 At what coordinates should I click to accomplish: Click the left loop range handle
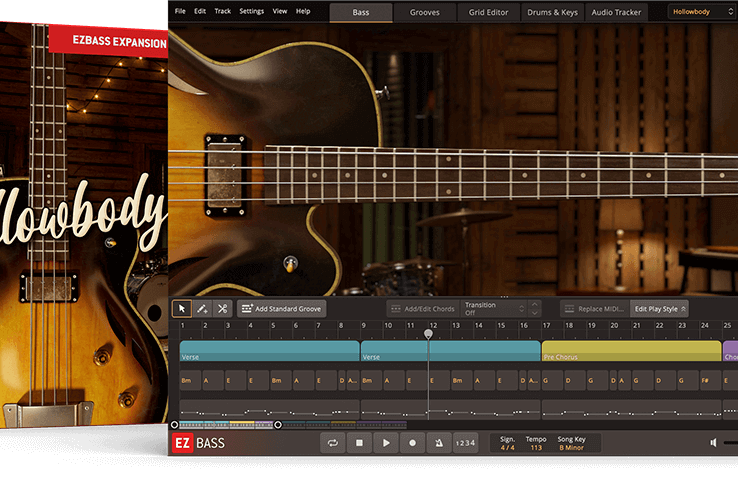[175, 425]
